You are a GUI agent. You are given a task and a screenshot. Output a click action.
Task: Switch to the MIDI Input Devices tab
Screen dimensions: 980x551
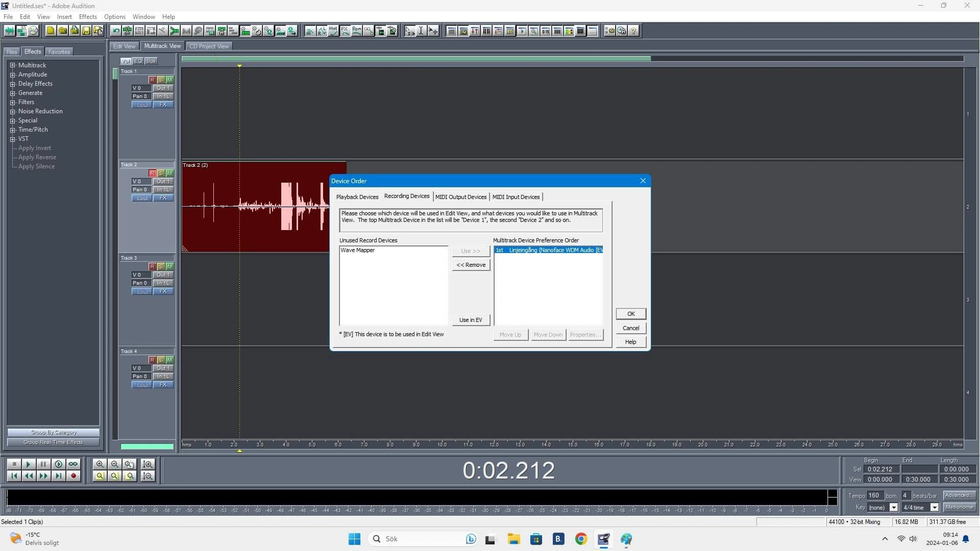click(516, 197)
